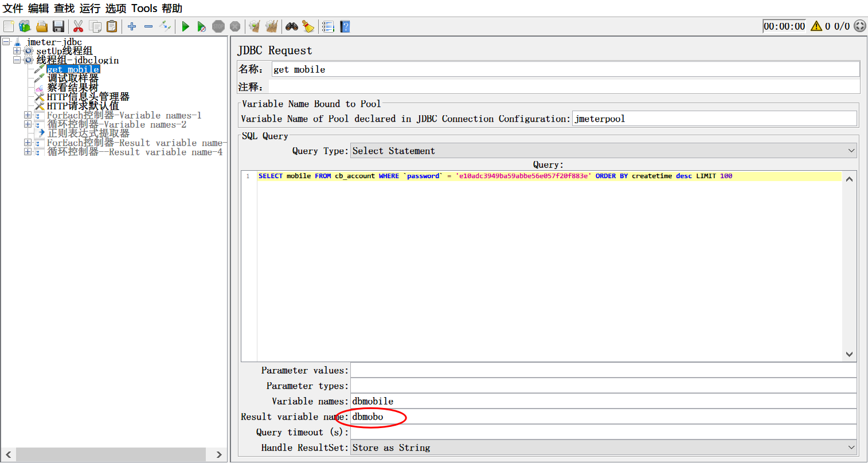
Task: Click the Search binoculars icon
Action: click(x=292, y=26)
